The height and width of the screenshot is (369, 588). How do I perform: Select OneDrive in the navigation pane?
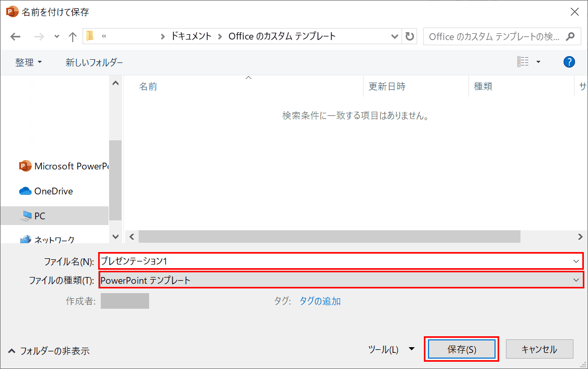[46, 191]
